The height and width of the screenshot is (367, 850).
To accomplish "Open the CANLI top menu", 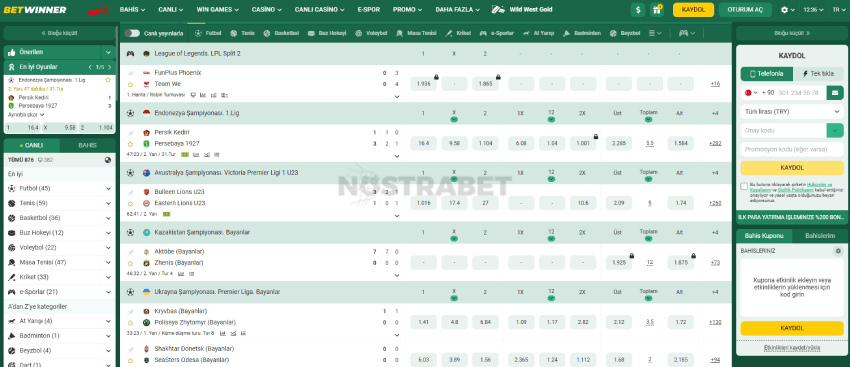I will pyautogui.click(x=171, y=10).
